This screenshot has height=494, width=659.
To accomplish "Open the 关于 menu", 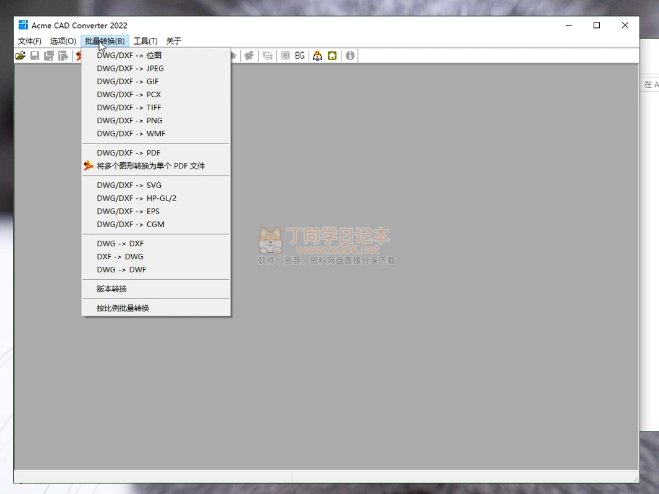I will point(174,41).
